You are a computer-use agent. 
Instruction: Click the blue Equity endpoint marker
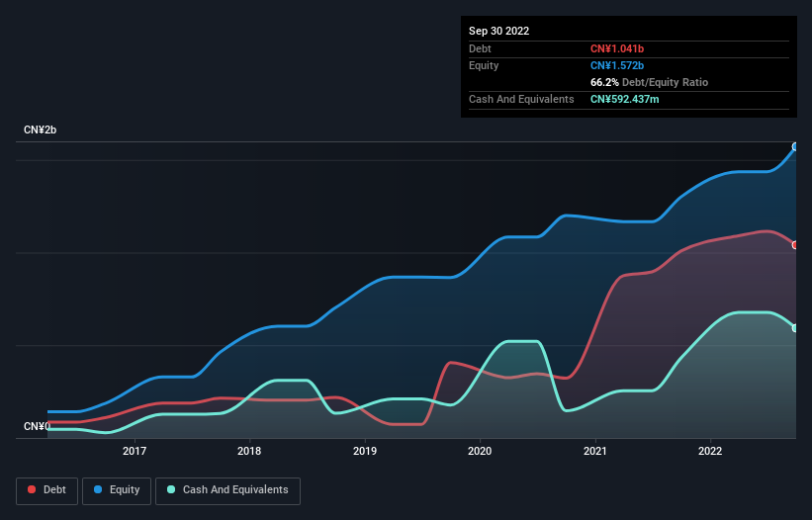(795, 147)
